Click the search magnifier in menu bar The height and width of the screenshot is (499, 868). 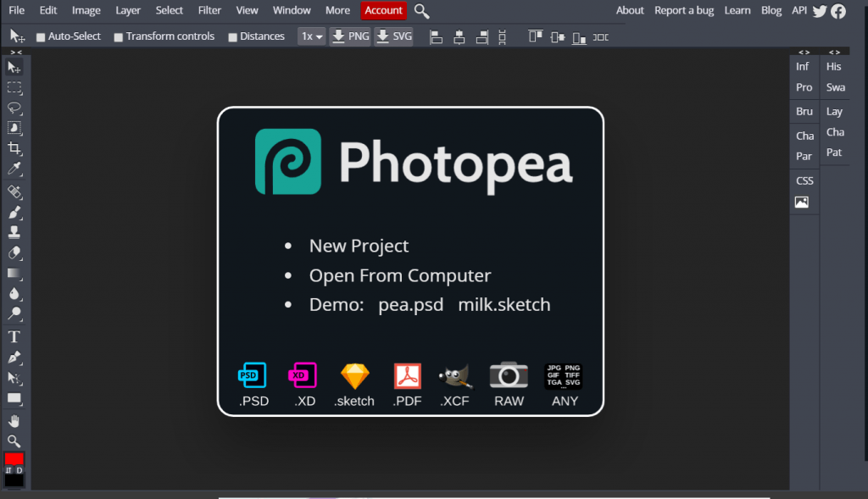pos(422,11)
